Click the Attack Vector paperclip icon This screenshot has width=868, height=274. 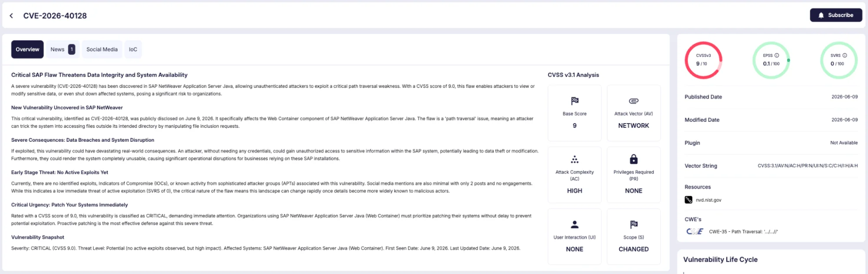(x=634, y=101)
